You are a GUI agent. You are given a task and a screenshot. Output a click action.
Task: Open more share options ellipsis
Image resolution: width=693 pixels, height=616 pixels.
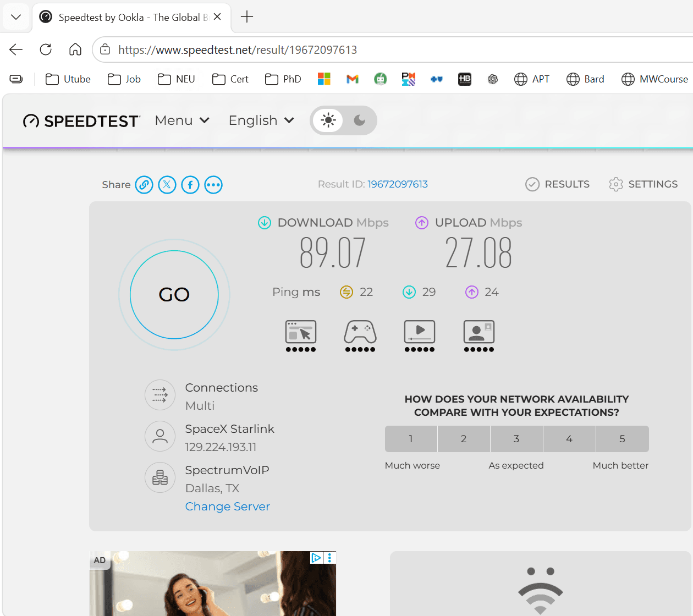(x=213, y=185)
